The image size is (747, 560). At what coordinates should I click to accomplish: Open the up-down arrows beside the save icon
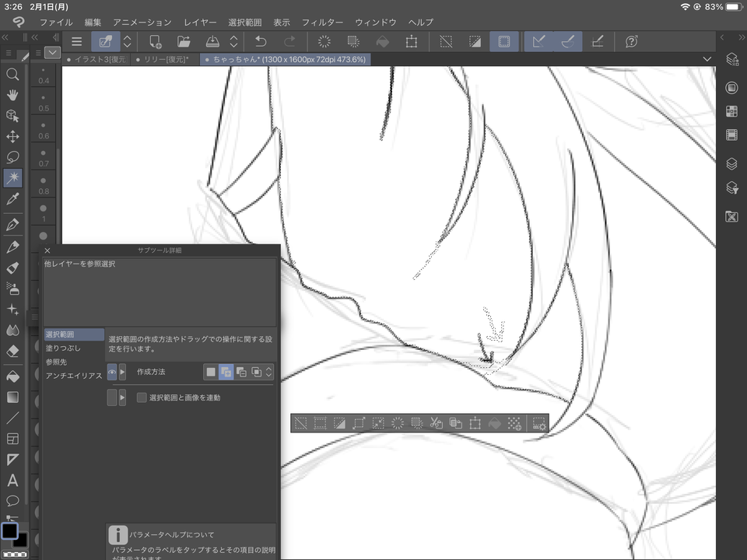point(233,42)
